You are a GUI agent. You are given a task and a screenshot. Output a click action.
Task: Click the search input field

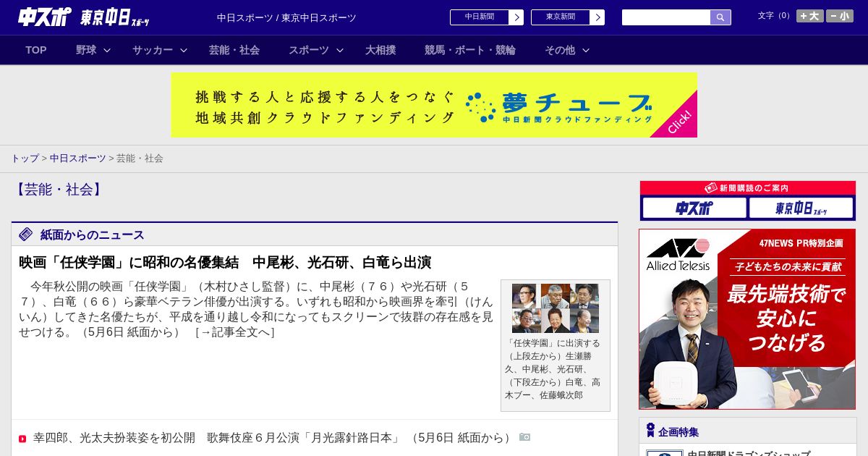(666, 17)
